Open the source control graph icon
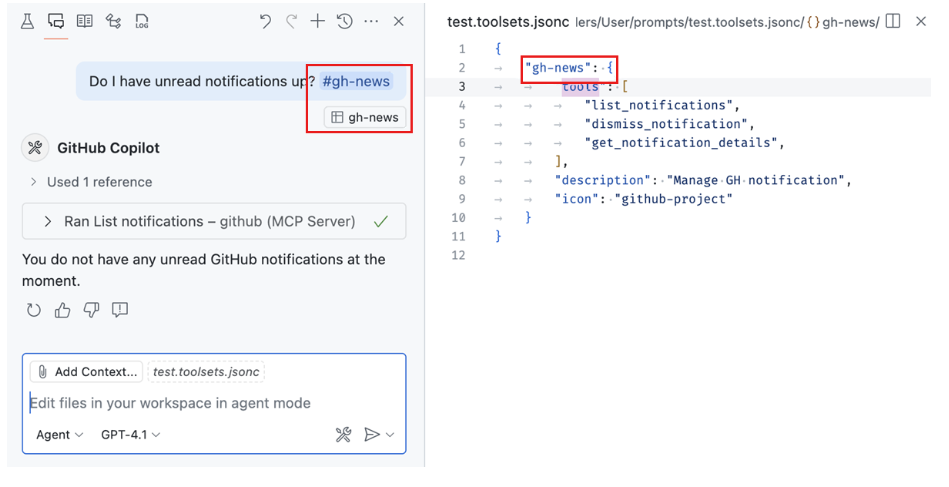The width and height of the screenshot is (949, 487). 113,22
